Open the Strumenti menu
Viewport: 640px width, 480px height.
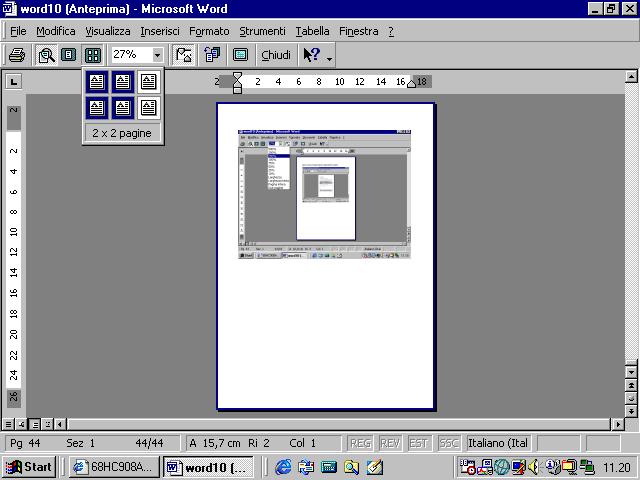pos(262,31)
